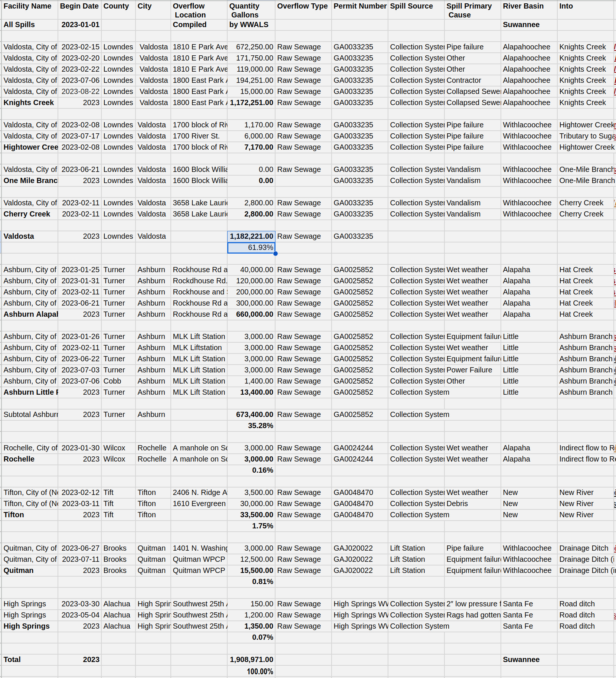This screenshot has height=678, width=616.
Task: Select the 'by WWALS' cell
Action: click(x=251, y=25)
